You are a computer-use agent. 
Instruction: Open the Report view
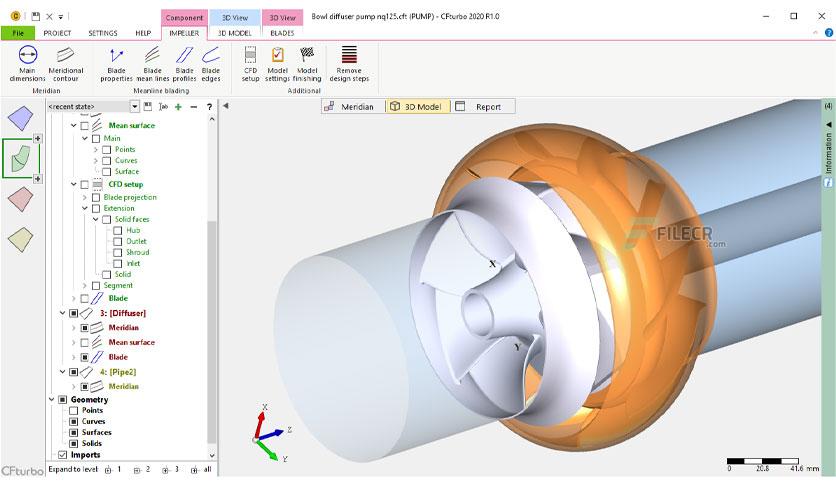[483, 107]
